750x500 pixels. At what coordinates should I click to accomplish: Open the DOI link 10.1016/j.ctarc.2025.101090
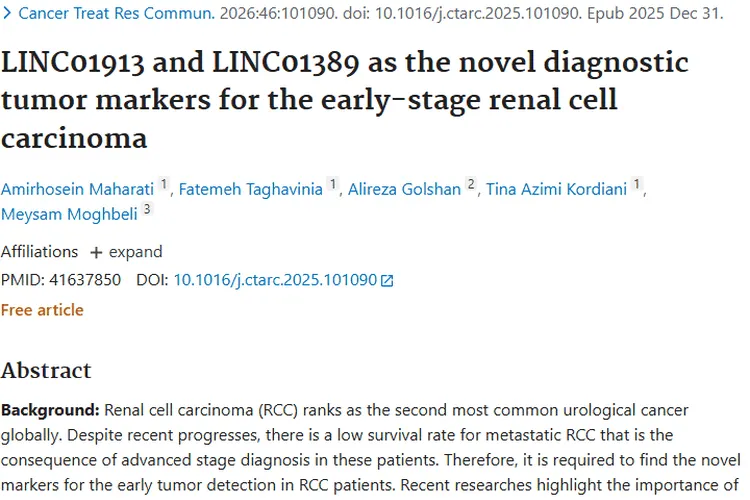point(275,281)
